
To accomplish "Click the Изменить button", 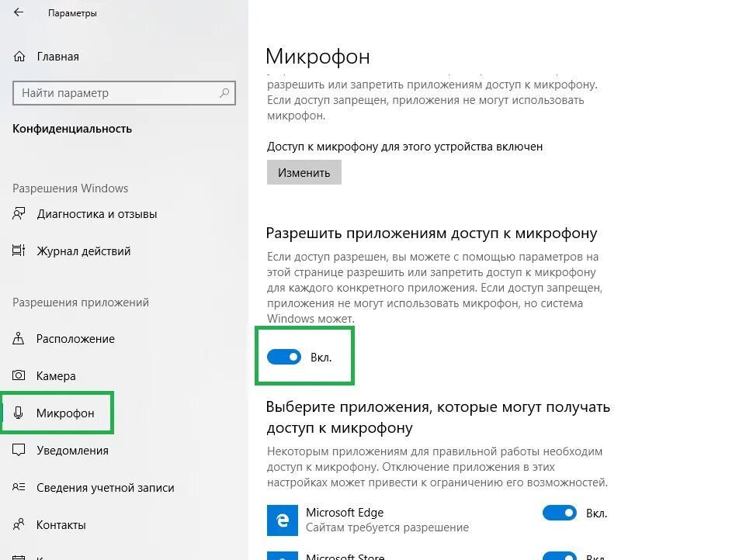I will [x=304, y=173].
